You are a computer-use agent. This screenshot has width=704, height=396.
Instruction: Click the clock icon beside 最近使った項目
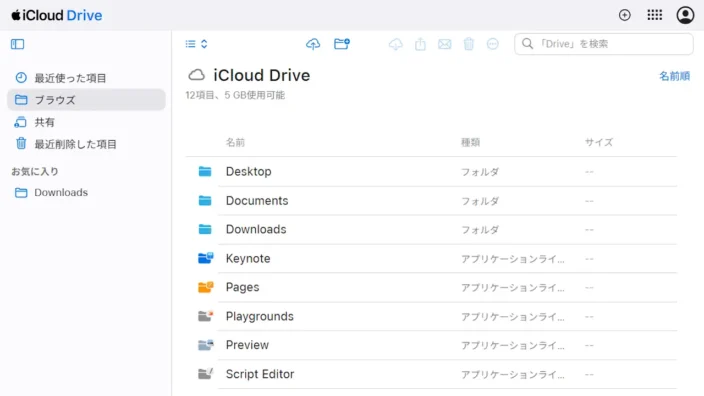[x=21, y=78]
